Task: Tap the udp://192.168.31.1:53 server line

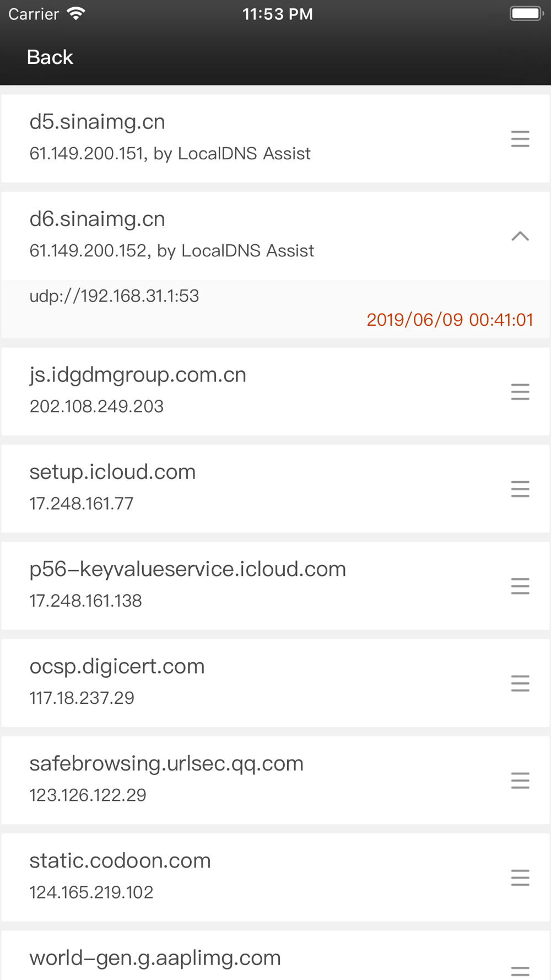Action: (x=114, y=296)
